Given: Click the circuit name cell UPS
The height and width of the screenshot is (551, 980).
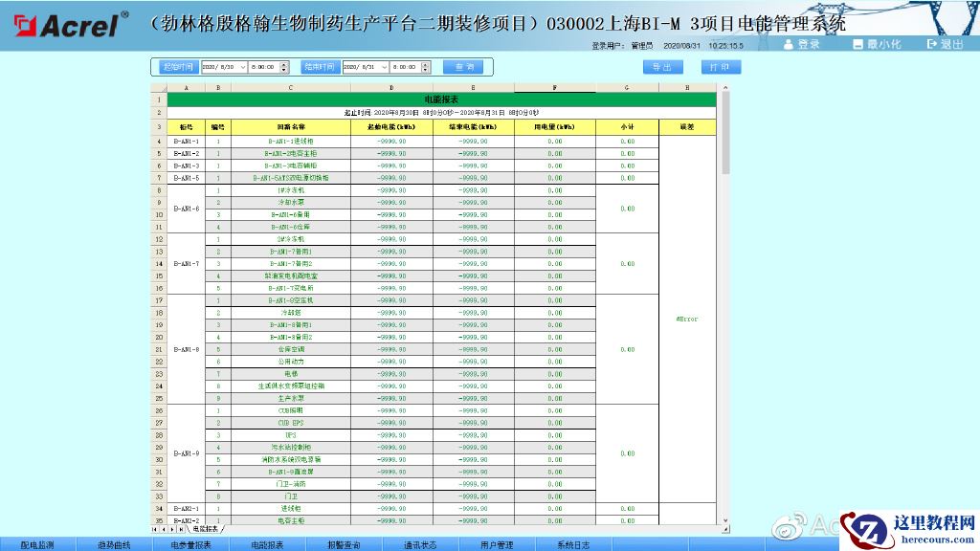Looking at the screenshot, I should pyautogui.click(x=291, y=435).
